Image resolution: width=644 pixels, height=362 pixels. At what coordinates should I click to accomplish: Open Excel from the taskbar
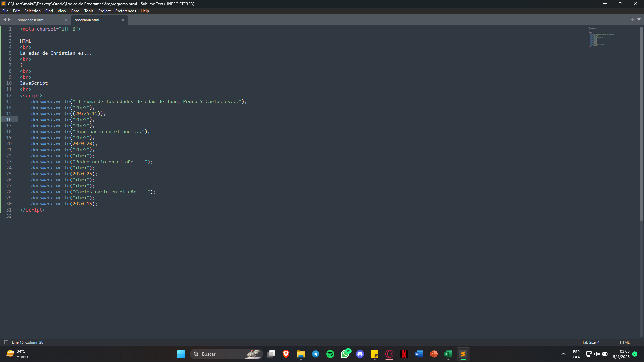pyautogui.click(x=448, y=354)
